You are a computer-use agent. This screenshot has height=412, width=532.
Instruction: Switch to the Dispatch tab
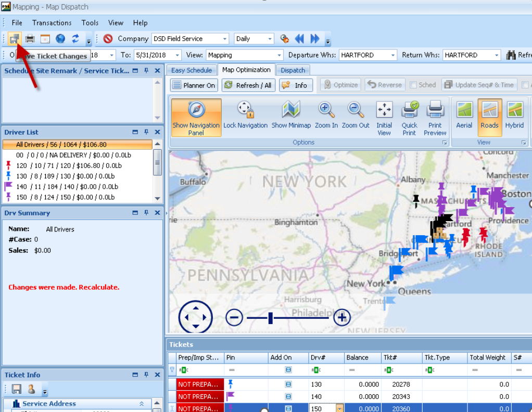pyautogui.click(x=293, y=69)
